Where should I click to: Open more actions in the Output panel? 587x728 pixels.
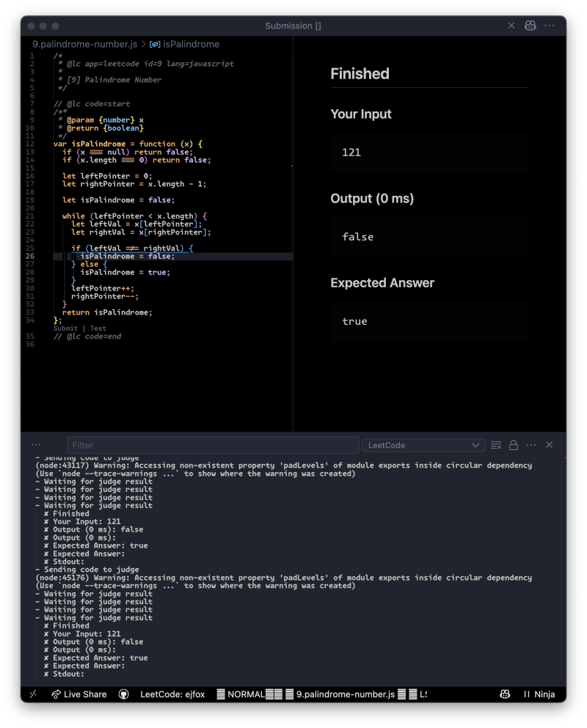(x=531, y=445)
